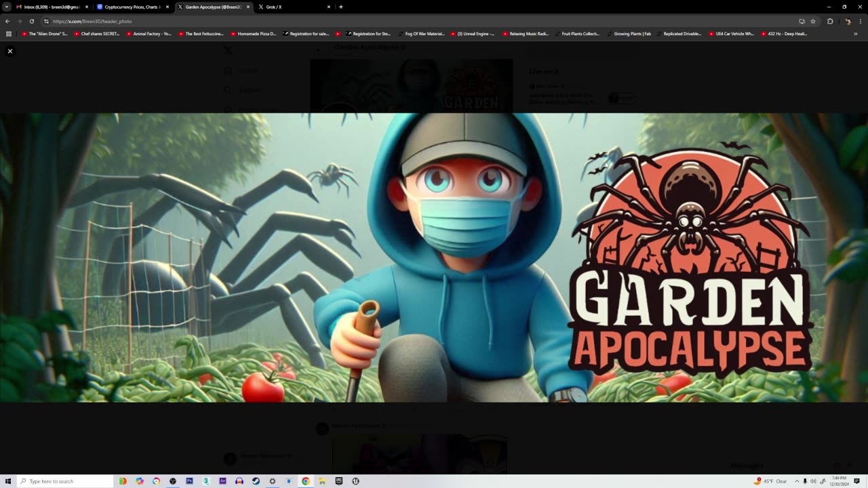The width and height of the screenshot is (868, 488).
Task: Open the Unreal Engine bookmark
Action: [473, 33]
